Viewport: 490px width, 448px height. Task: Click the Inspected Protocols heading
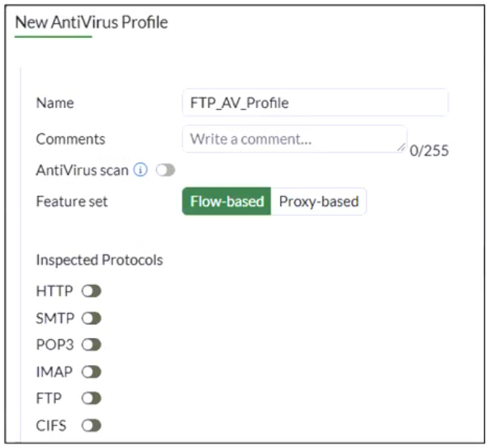point(99,260)
